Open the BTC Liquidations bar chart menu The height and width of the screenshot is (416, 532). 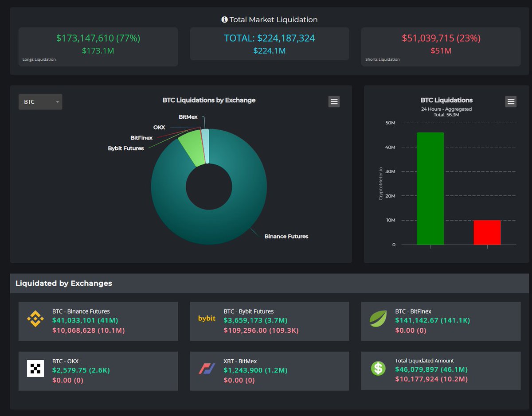(x=511, y=101)
